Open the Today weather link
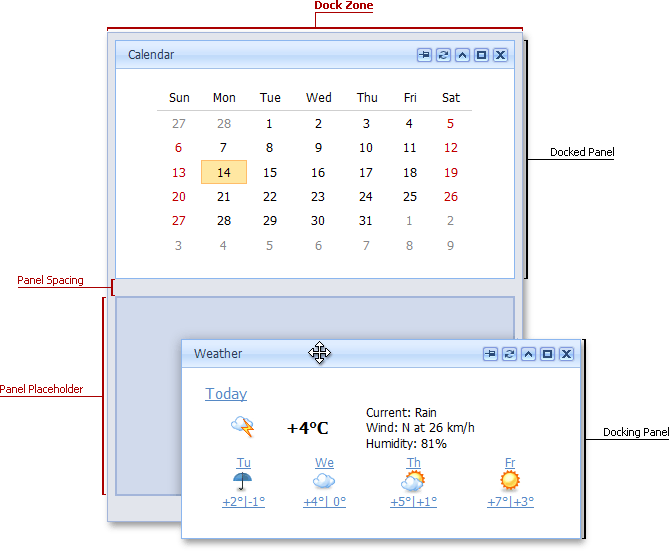The height and width of the screenshot is (553, 669). coord(226,393)
